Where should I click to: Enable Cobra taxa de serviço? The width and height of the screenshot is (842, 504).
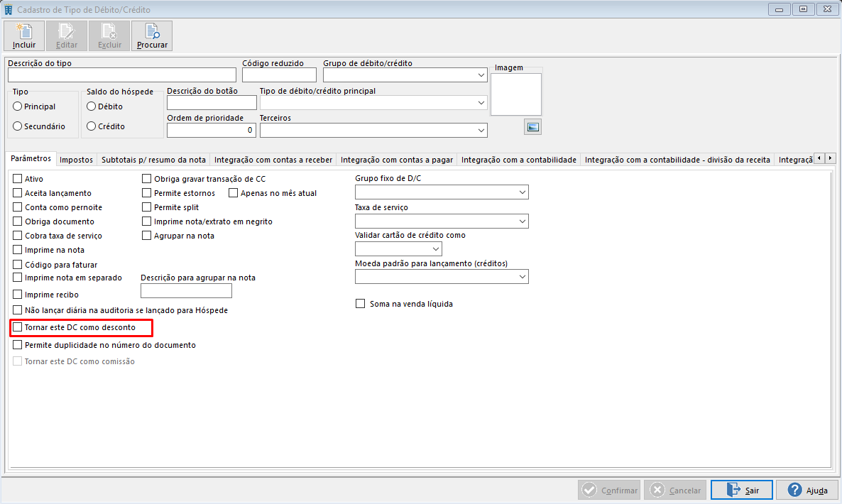coord(17,236)
